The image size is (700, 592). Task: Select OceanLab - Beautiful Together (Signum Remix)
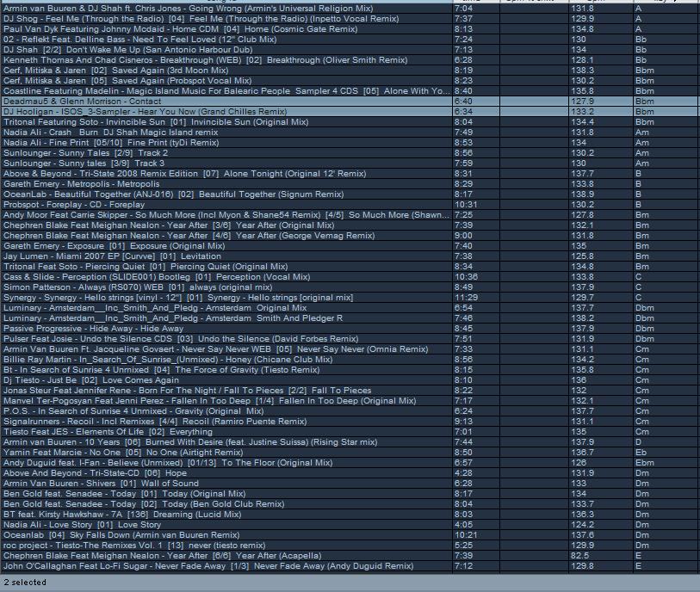pyautogui.click(x=350, y=194)
